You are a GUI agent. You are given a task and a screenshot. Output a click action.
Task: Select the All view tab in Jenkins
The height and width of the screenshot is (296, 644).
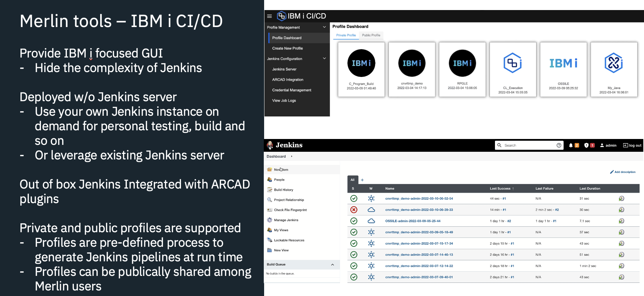pyautogui.click(x=353, y=180)
